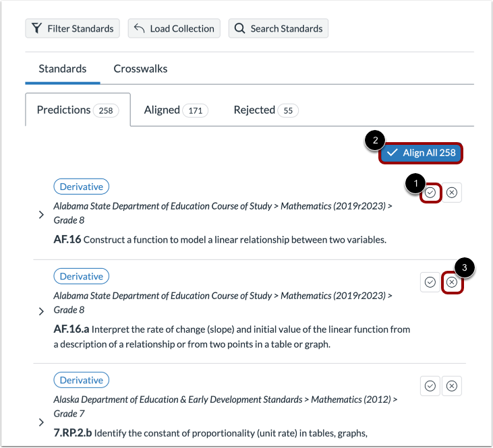The width and height of the screenshot is (493, 448).
Task: Click the Search Standards magnifier icon
Action: [x=240, y=28]
